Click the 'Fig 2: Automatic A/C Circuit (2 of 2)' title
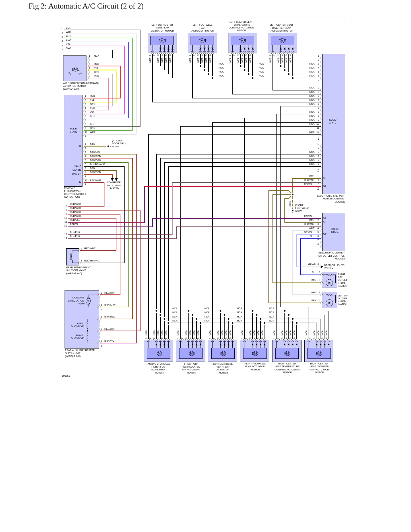This screenshot has width=411, height=532. (86, 6)
